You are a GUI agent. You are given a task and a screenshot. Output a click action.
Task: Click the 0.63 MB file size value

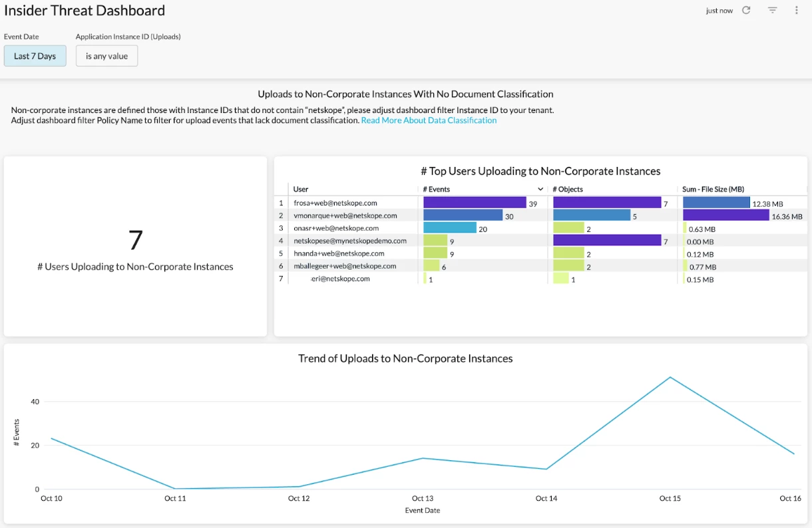click(x=701, y=229)
